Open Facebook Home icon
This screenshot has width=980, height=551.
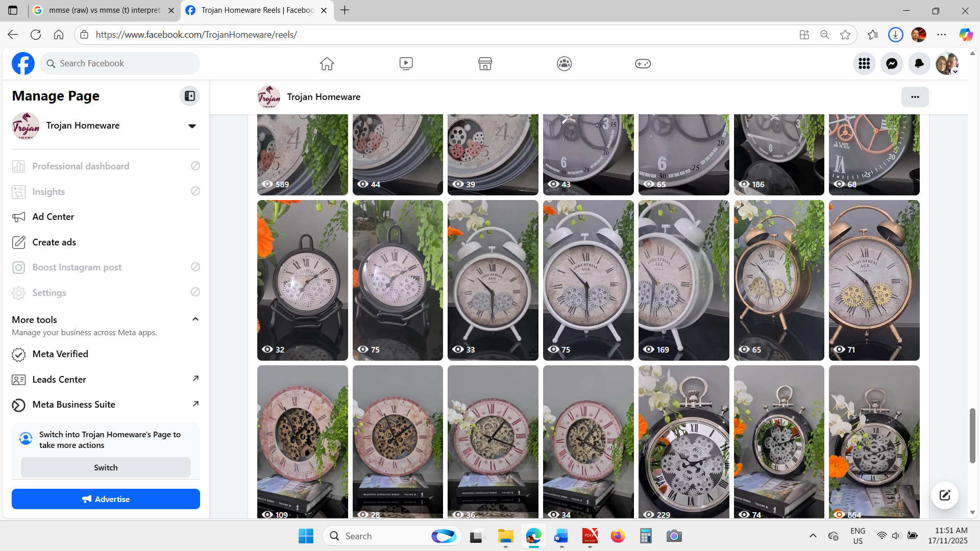pyautogui.click(x=327, y=64)
